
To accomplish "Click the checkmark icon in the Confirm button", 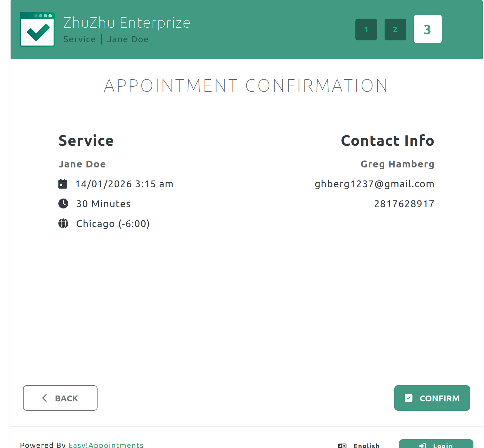I will click(x=409, y=398).
